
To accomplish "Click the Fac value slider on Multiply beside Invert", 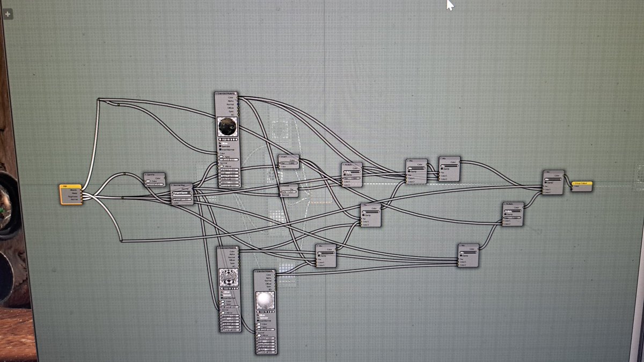I will pyautogui.click(x=352, y=178).
